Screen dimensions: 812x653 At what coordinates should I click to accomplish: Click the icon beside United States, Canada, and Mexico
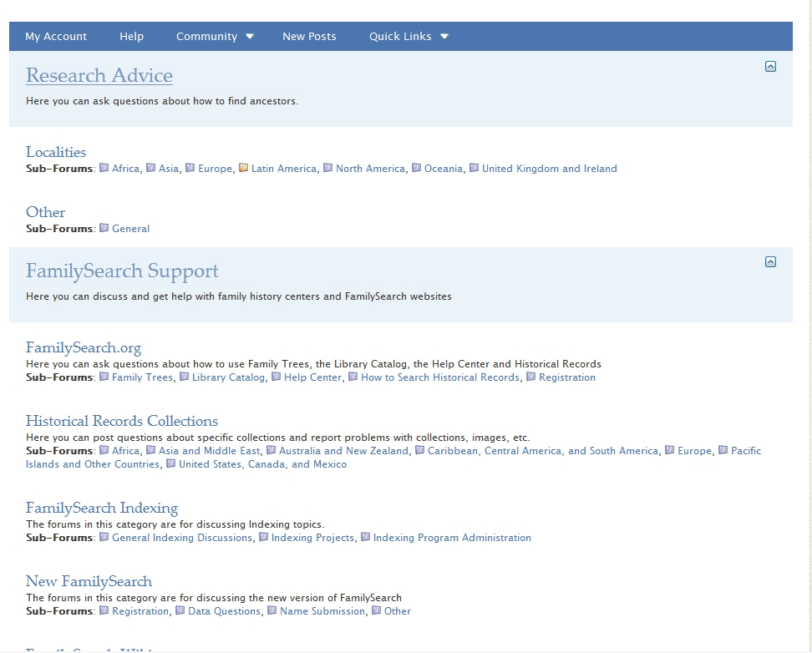pos(171,463)
